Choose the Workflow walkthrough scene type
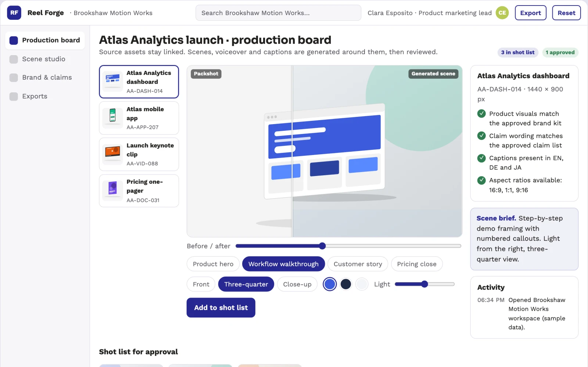Screen dimensions: 588x367 (x=283, y=264)
